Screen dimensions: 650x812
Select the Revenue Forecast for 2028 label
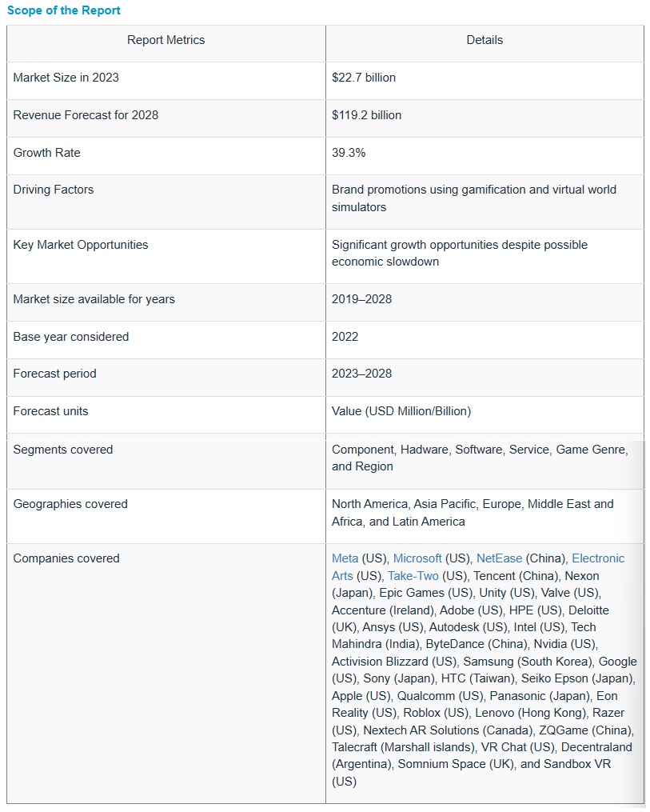click(x=86, y=115)
